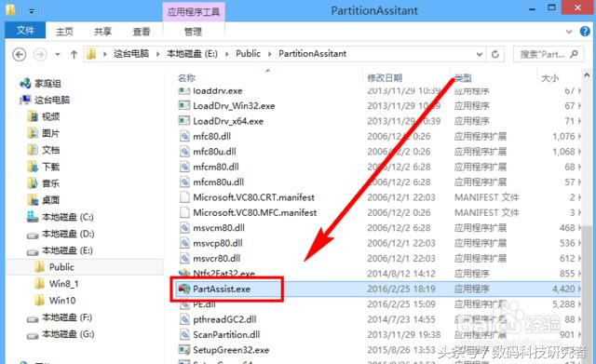Click the scrollbar up arrow
Image resolution: width=596 pixels, height=364 pixels.
(587, 76)
